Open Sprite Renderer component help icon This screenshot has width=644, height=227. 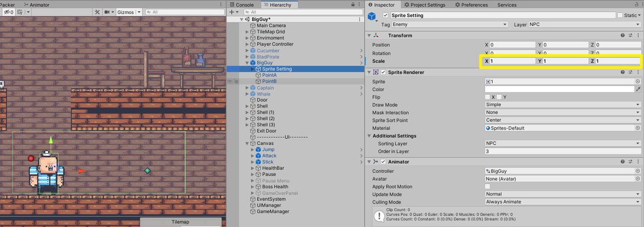tap(623, 72)
